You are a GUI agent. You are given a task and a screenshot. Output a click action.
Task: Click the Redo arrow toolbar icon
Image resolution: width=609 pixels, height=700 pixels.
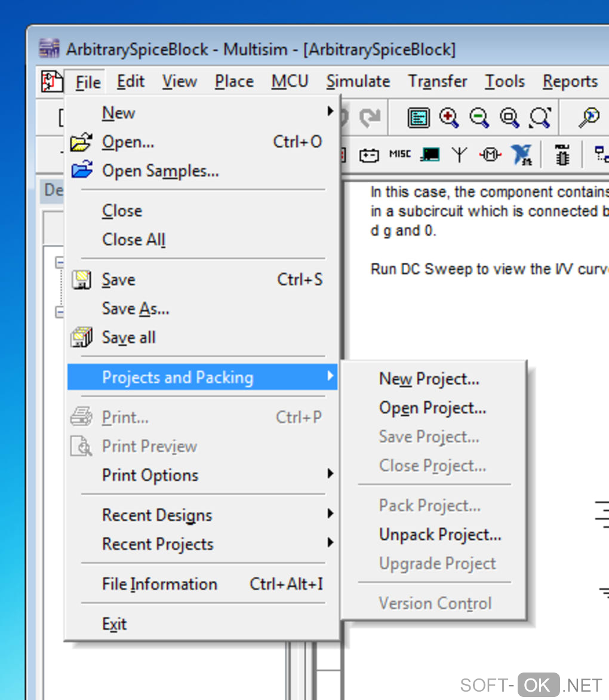point(370,118)
